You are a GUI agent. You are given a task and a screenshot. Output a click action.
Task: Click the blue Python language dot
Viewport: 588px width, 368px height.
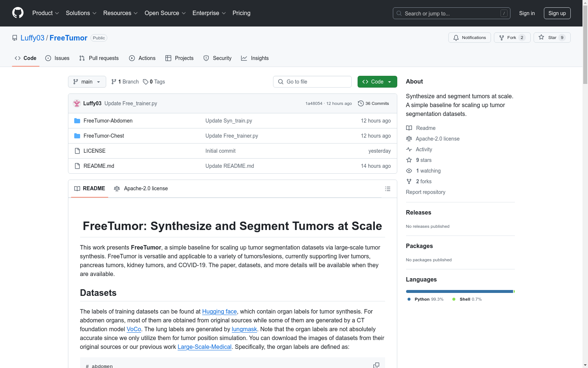click(x=409, y=299)
